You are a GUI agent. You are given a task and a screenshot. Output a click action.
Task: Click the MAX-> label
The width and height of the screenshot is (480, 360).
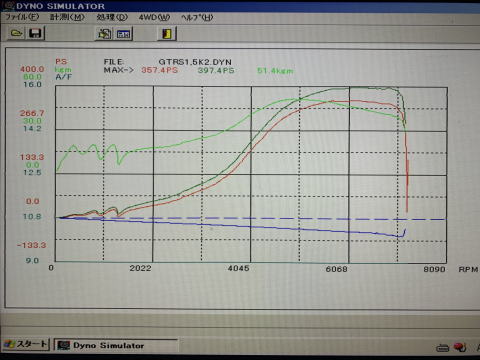119,70
